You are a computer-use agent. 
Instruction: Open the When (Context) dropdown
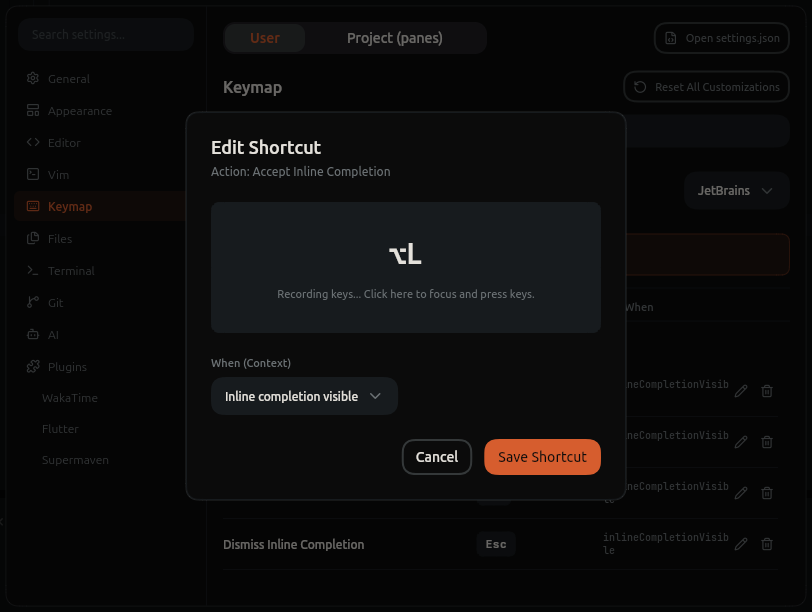[304, 396]
